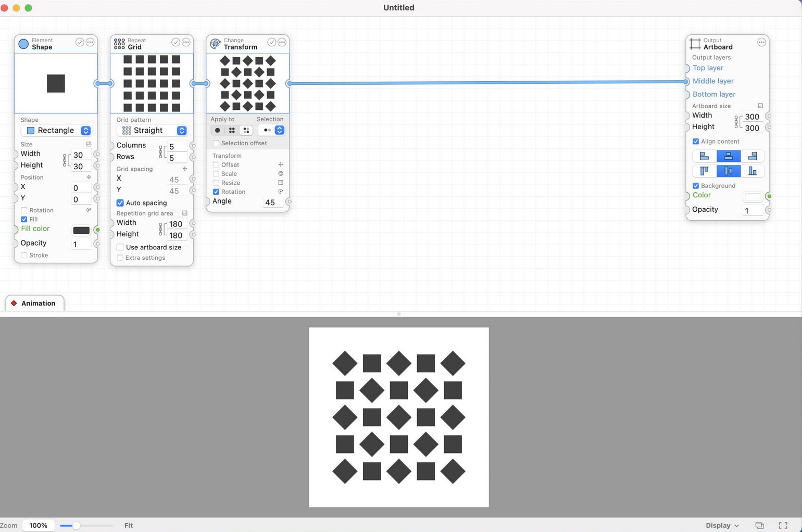The height and width of the screenshot is (532, 802).
Task: Select apply to selected elements icon
Action: point(246,130)
